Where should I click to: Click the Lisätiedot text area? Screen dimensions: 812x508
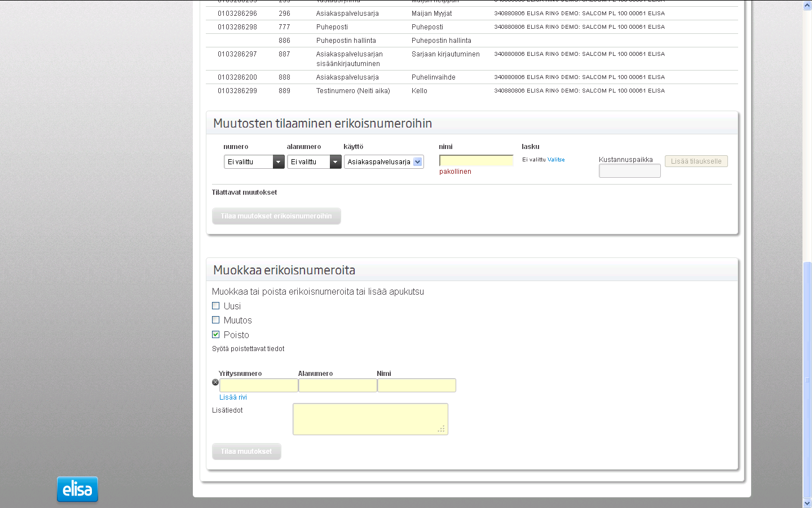click(370, 419)
